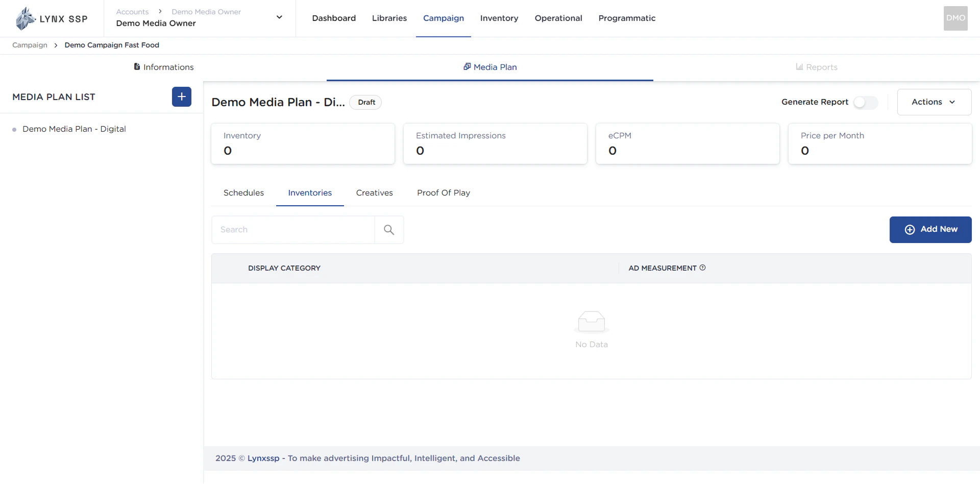The width and height of the screenshot is (980, 484).
Task: Click the Ad Measurement info icon
Action: coord(703,268)
